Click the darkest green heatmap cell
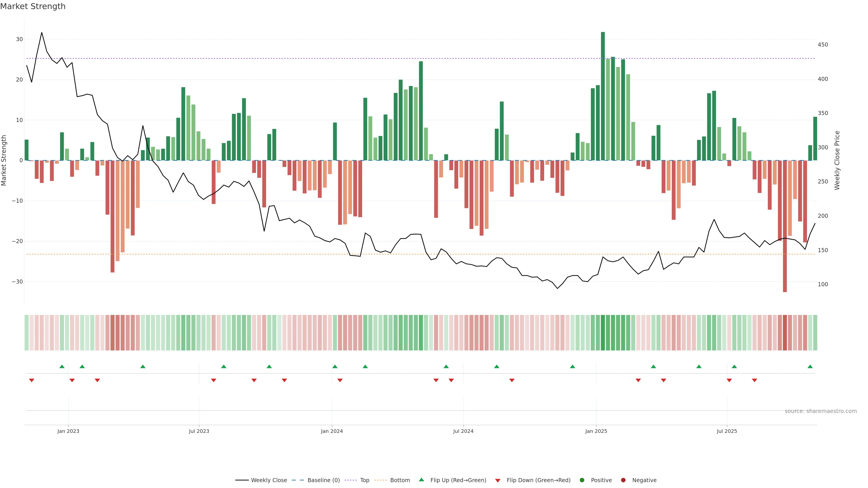 tap(603, 332)
